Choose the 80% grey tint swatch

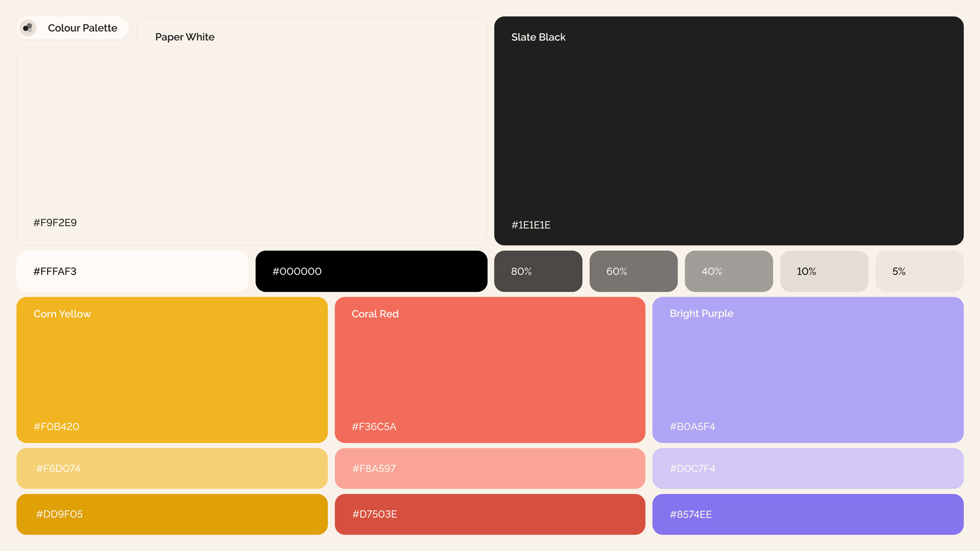coord(538,271)
